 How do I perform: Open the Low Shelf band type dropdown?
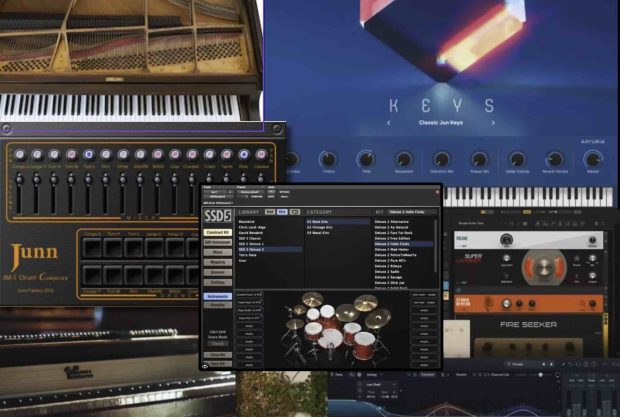point(381,385)
